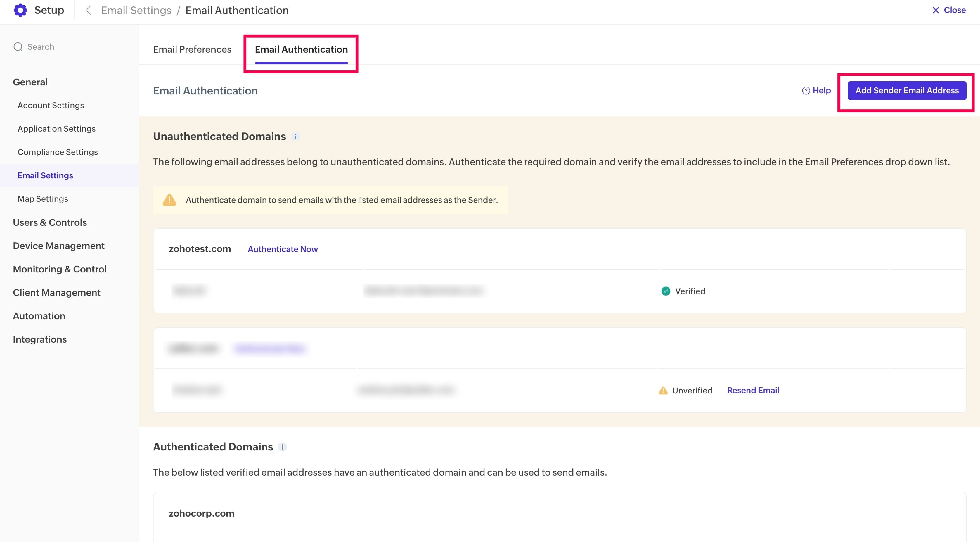Click the info icon next to Authenticated Domains

coord(282,447)
